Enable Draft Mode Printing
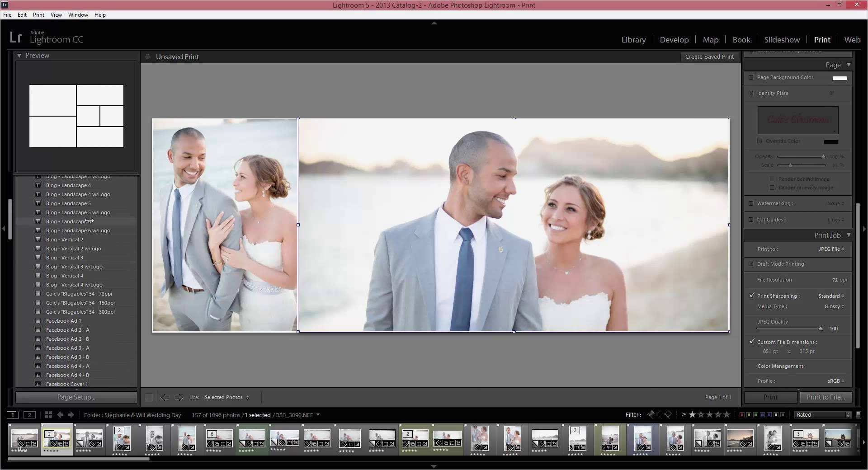Screen dimensions: 868x470 (x=751, y=264)
